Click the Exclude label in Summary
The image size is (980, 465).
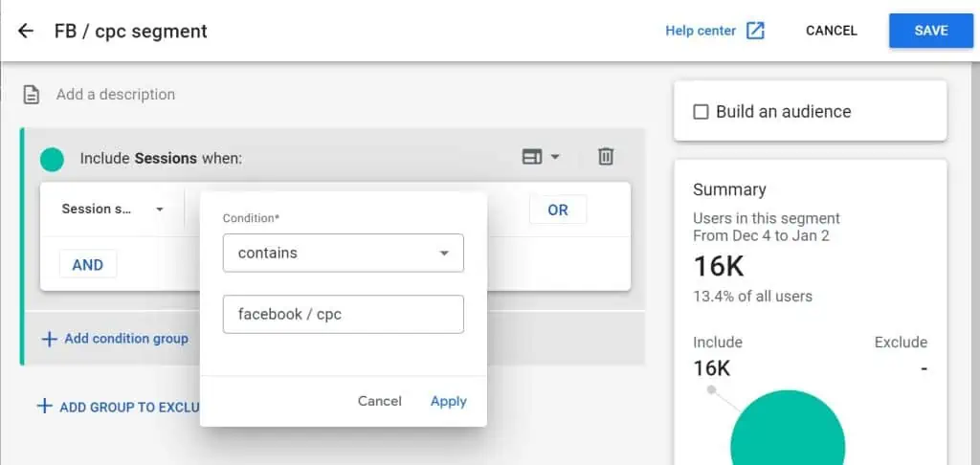pos(901,343)
